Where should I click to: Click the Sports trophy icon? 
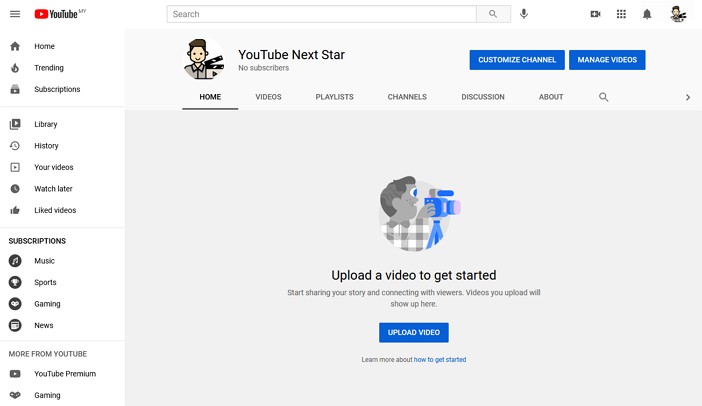click(x=15, y=282)
